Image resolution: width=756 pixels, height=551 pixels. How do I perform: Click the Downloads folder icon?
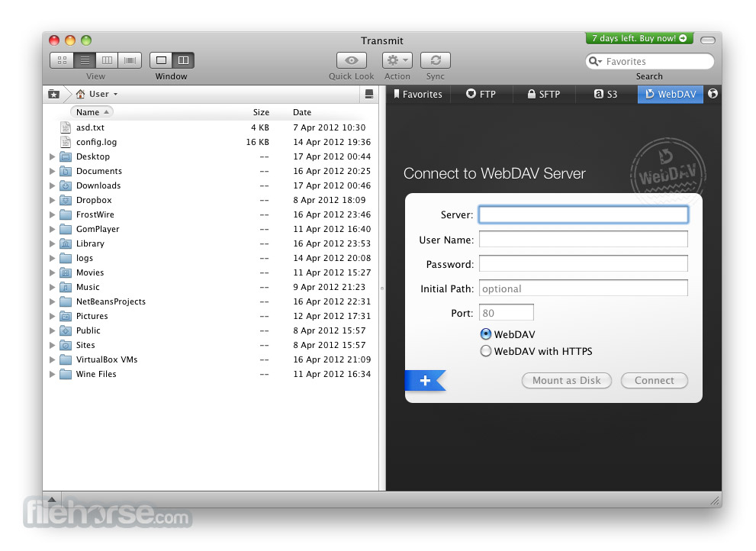[x=66, y=185]
